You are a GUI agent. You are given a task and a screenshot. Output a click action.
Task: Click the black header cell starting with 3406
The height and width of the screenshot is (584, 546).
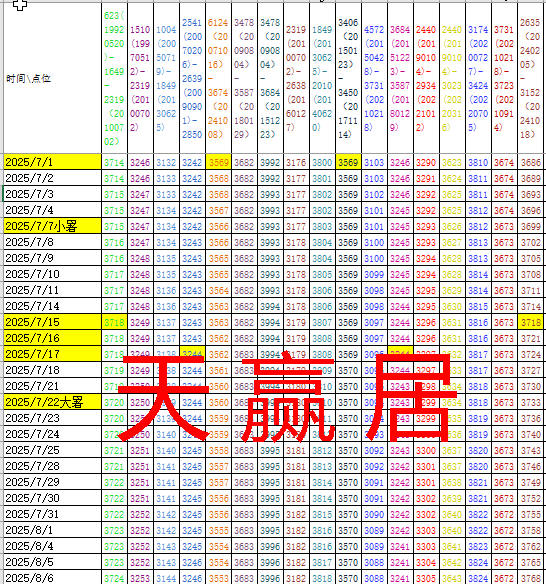(x=348, y=78)
